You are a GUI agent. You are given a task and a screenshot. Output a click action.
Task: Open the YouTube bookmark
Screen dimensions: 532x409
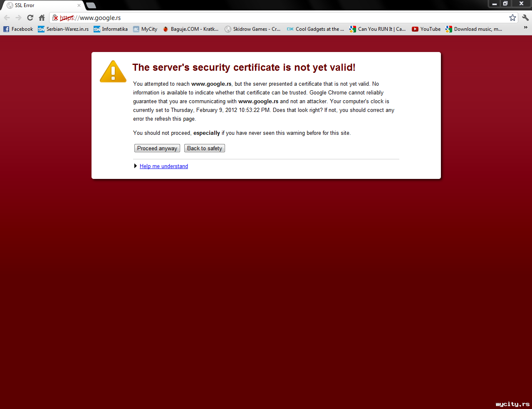(x=426, y=29)
